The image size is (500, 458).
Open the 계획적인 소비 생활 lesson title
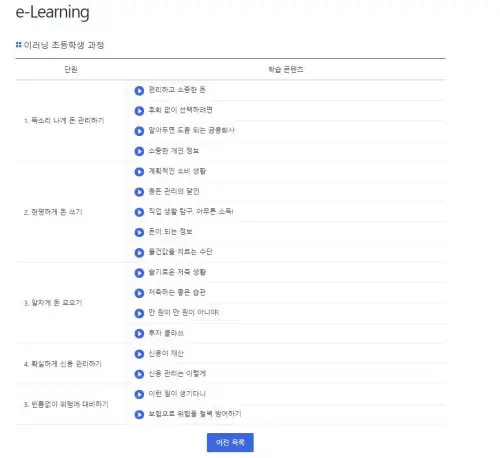point(177,171)
